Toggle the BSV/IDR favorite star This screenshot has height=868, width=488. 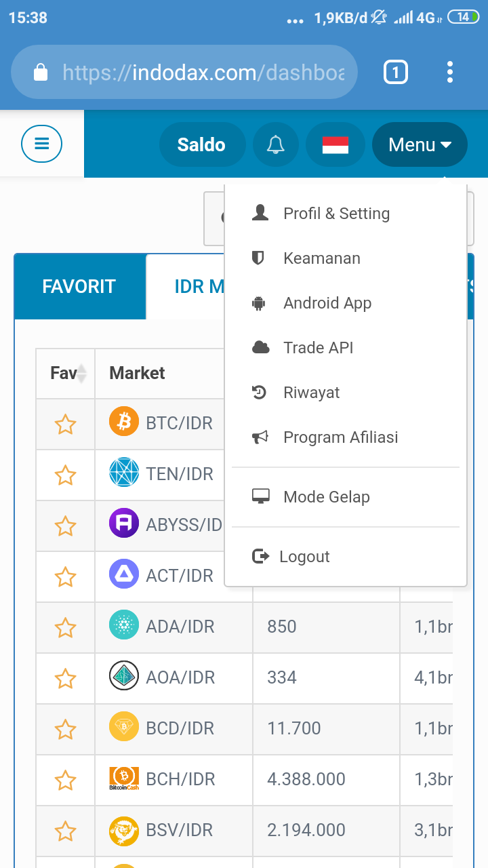coord(65,831)
